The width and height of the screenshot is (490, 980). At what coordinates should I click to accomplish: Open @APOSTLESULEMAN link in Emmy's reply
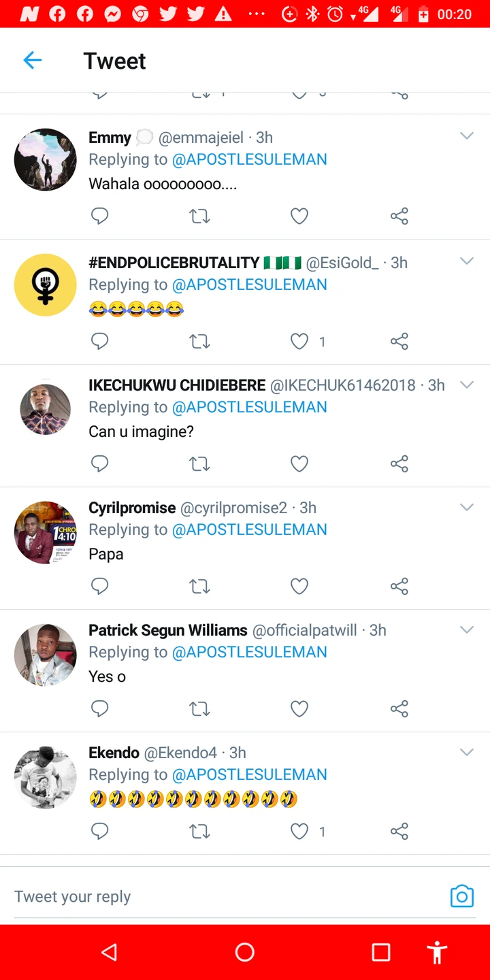(249, 159)
